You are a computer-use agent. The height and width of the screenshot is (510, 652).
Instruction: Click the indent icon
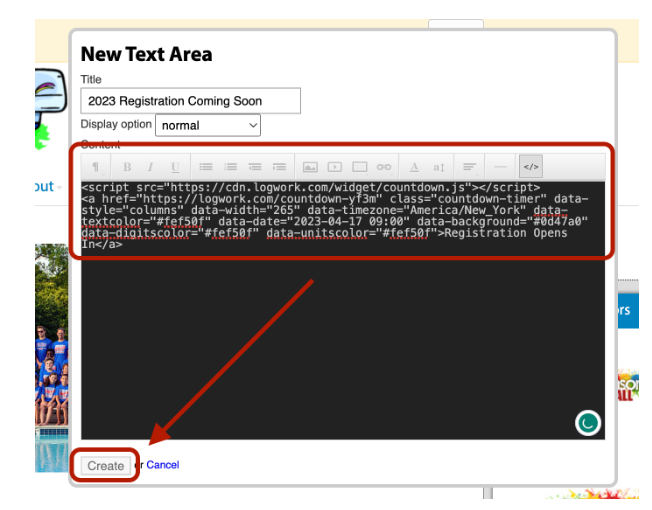tap(279, 167)
